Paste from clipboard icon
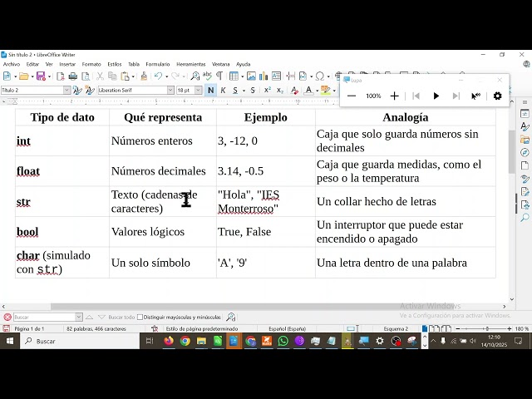 126,76
